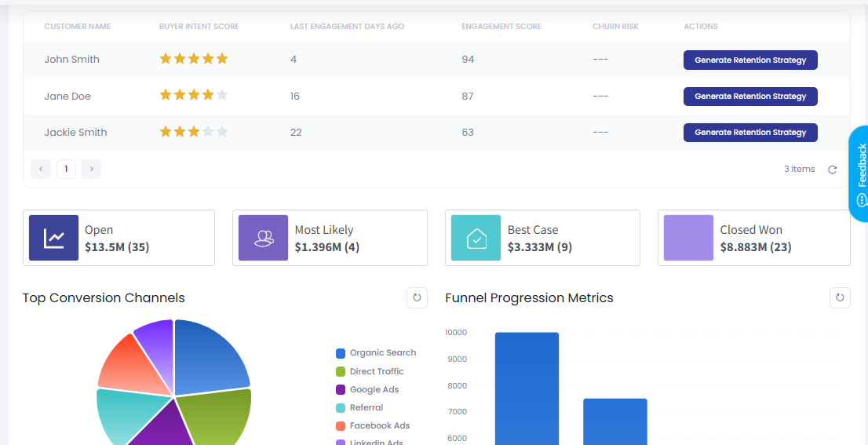Go to next page of table
The width and height of the screenshot is (868, 445).
click(x=91, y=169)
